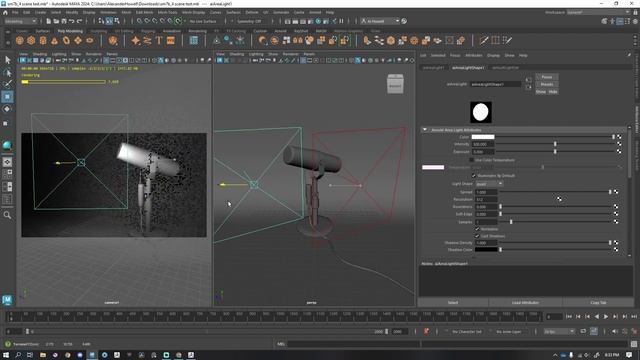Click the polygon Type text shelf icon

[159, 40]
